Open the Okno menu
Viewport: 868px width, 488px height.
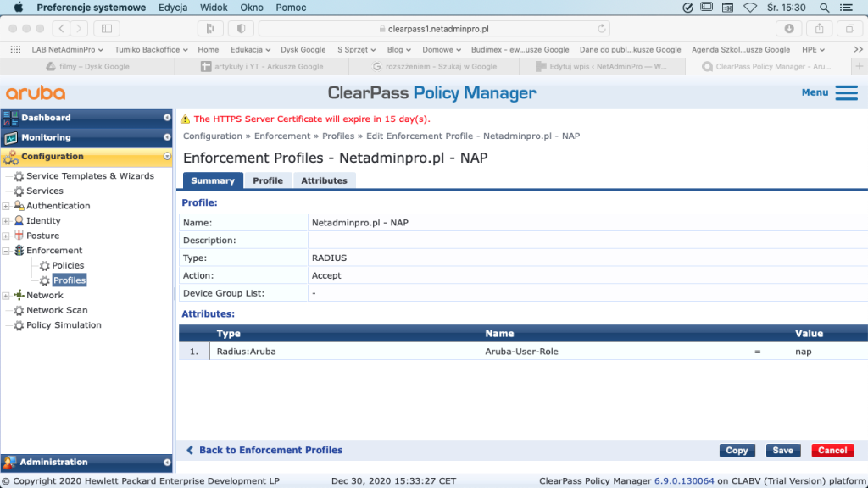pyautogui.click(x=251, y=7)
